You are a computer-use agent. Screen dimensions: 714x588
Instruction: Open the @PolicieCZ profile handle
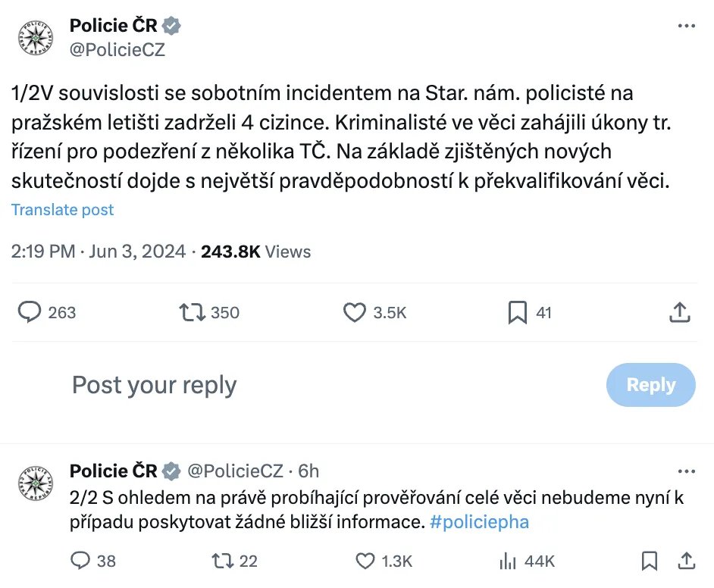117,48
